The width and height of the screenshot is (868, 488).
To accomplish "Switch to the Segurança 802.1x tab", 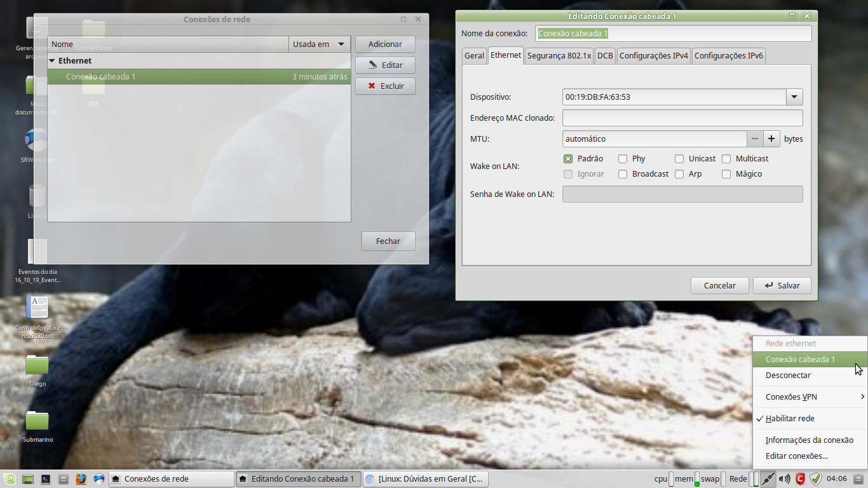I will pos(559,56).
